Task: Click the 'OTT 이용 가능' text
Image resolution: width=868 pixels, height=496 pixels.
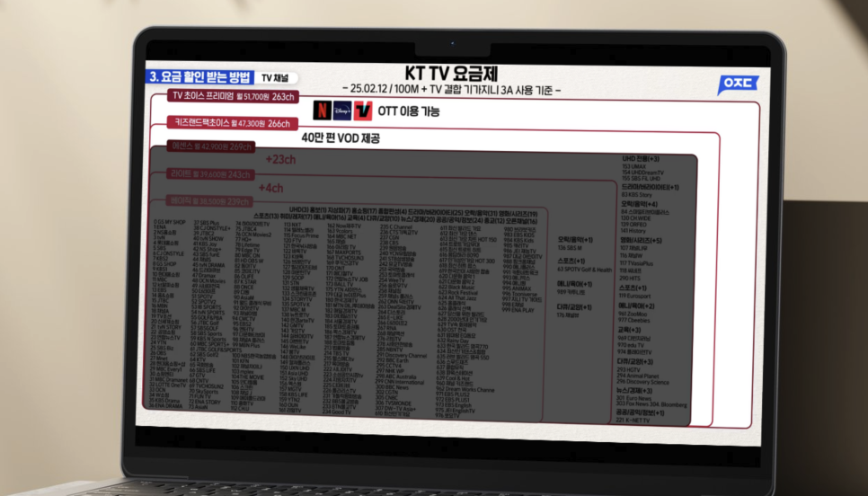Action: pyautogui.click(x=409, y=111)
